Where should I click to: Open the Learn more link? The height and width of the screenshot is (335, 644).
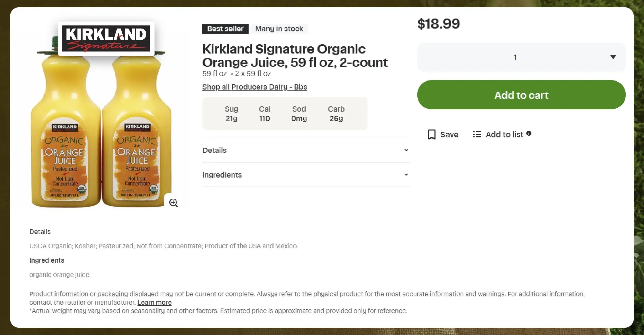[154, 302]
